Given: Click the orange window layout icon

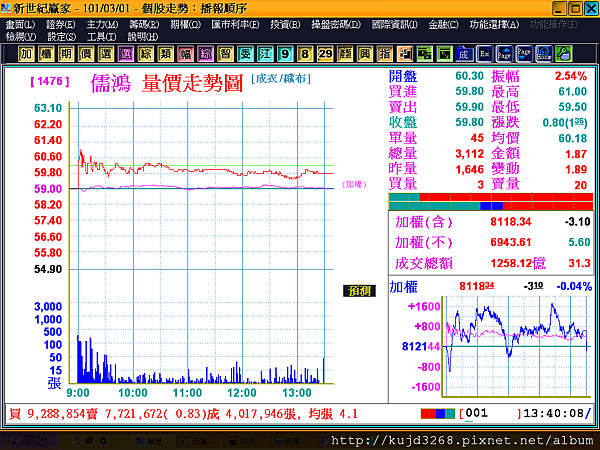Looking at the screenshot, I should pos(404,54).
